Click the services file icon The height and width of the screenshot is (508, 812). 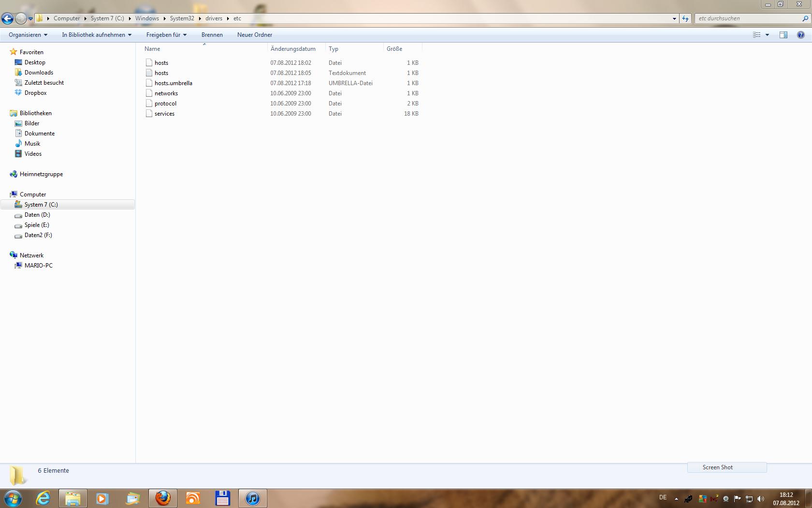click(149, 114)
